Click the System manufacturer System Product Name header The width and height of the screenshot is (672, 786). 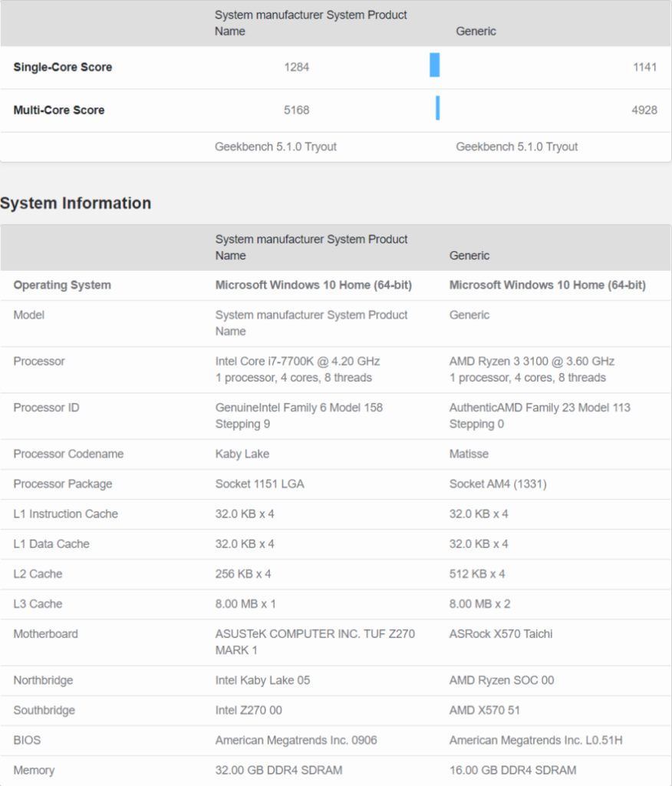pos(311,23)
